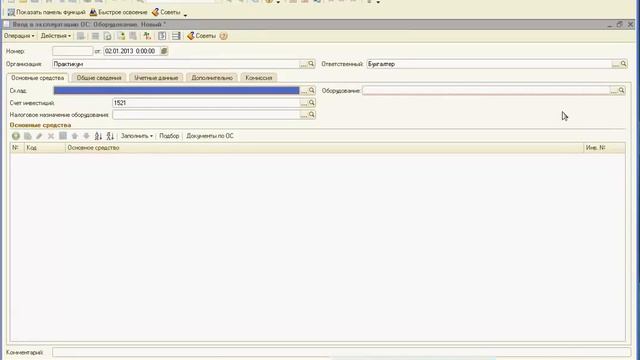Click the magnifier button of Налоговое назначение field

(x=311, y=115)
